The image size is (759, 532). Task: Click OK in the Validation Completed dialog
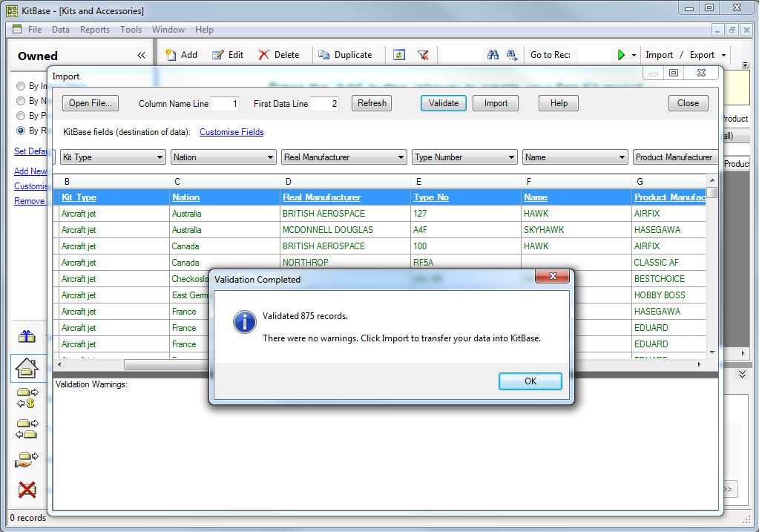[x=530, y=381]
